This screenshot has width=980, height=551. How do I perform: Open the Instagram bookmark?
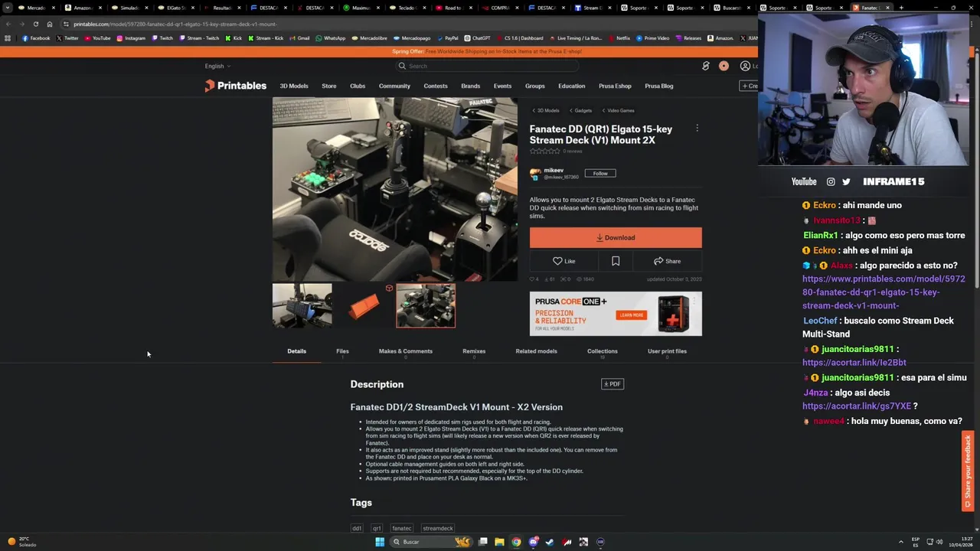coord(131,38)
